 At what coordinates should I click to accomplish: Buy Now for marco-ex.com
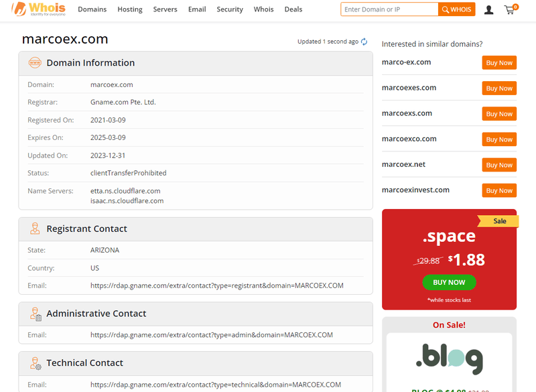499,63
